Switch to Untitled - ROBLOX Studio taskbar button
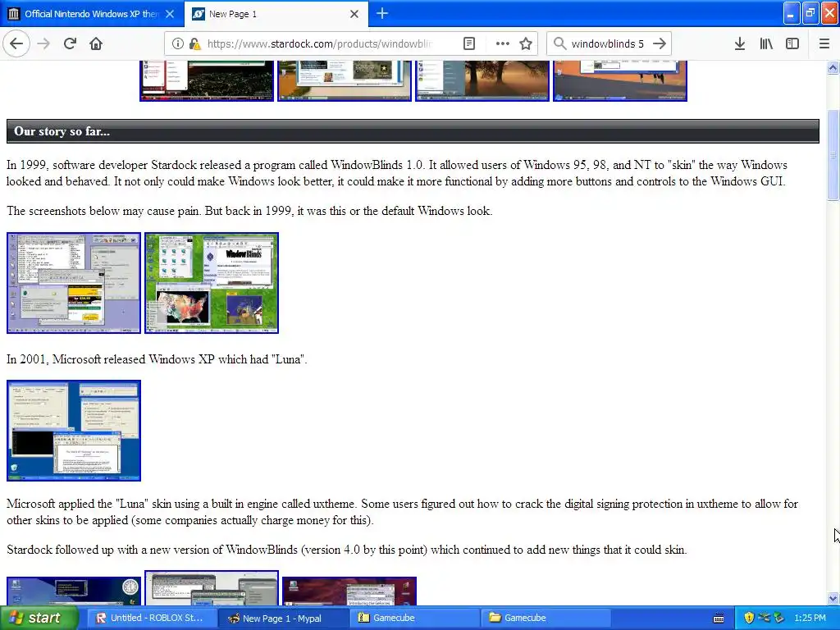 (x=150, y=618)
